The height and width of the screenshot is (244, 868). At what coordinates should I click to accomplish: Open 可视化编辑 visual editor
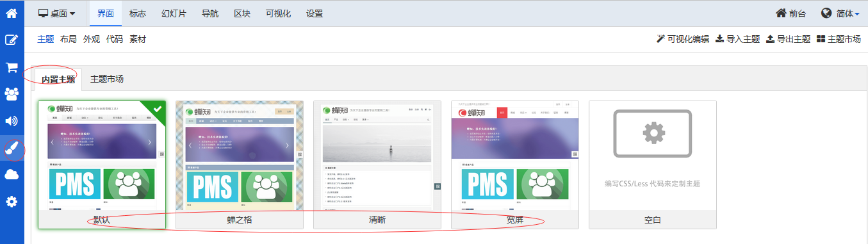tap(683, 39)
